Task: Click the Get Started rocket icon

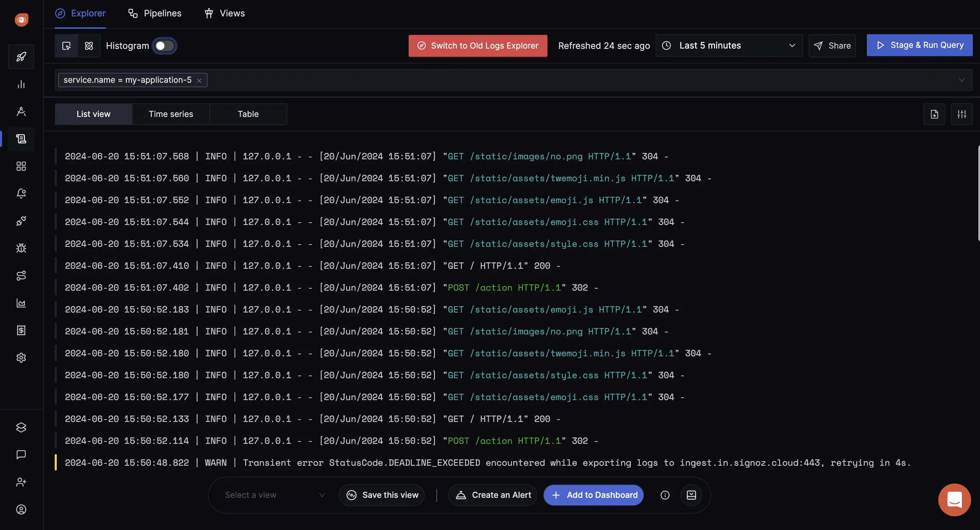Action: click(21, 57)
